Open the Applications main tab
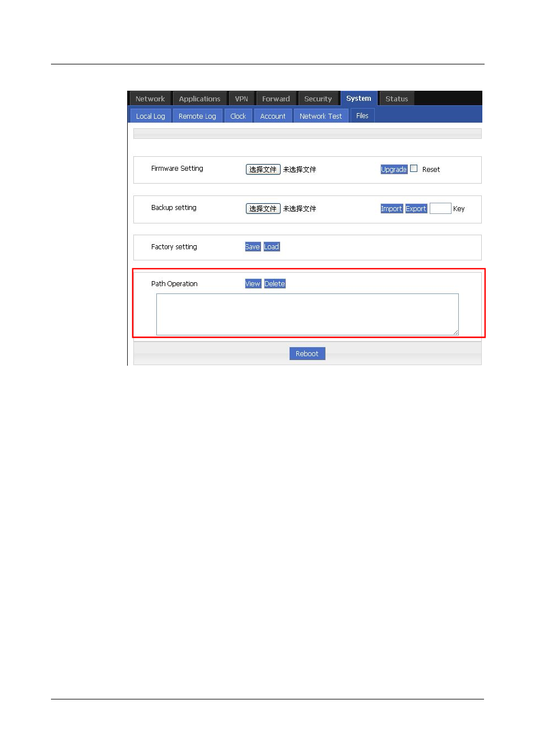Image resolution: width=535 pixels, height=756 pixels. tap(199, 99)
